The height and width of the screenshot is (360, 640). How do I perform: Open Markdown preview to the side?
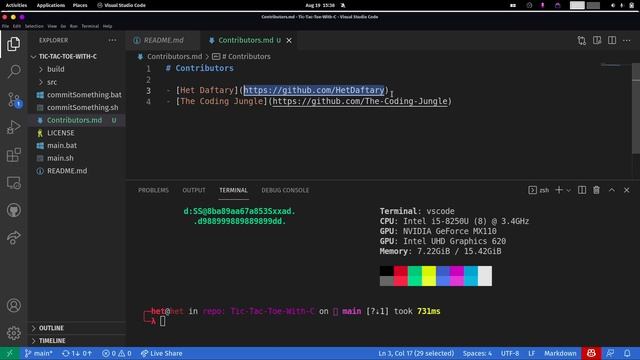point(597,40)
